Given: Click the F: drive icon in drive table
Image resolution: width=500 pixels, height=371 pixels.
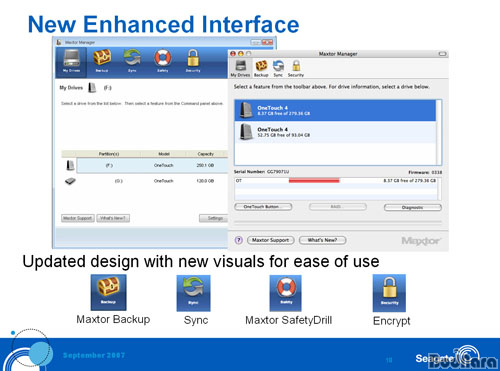Looking at the screenshot, I should [x=70, y=165].
